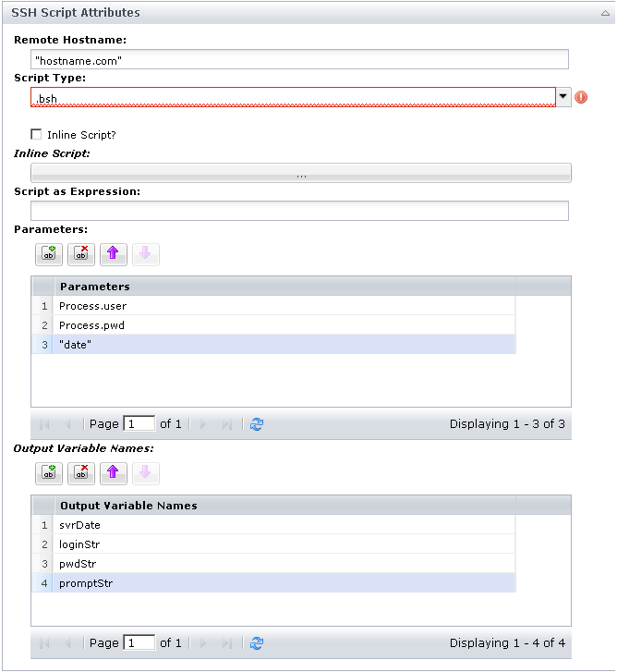Move selected output variable up
The width and height of the screenshot is (617, 672).
point(114,473)
